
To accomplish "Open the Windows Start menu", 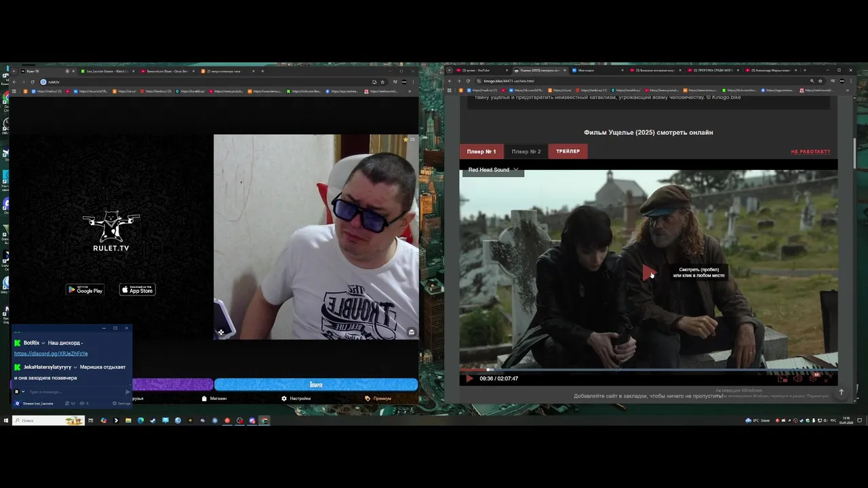I will [x=6, y=420].
